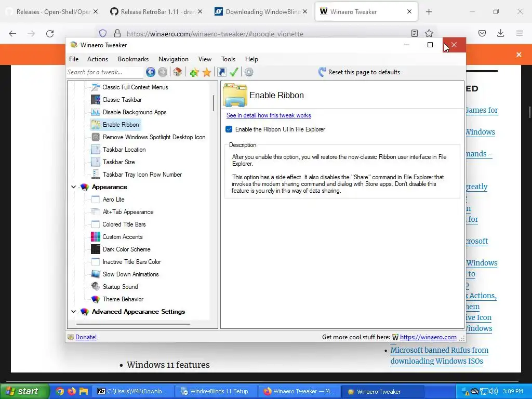
Task: Open the Actions menu
Action: tap(98, 59)
